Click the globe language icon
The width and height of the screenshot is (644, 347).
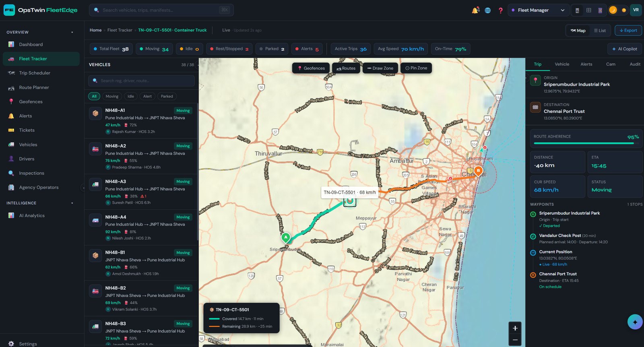tap(487, 10)
